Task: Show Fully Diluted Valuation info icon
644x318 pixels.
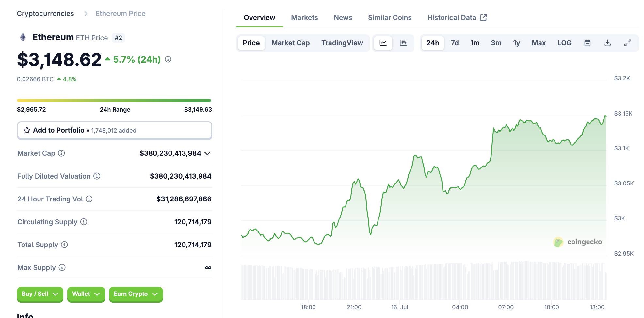Action: pos(97,176)
